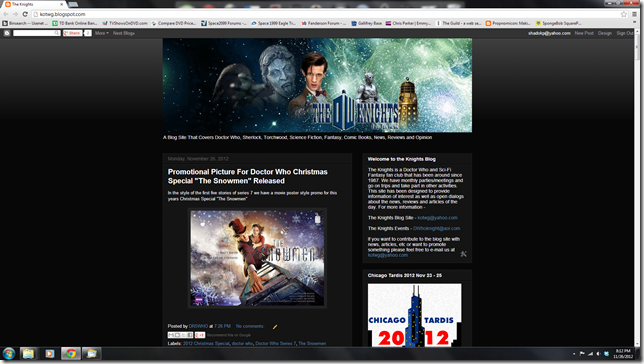The height and width of the screenshot is (364, 644).
Task: Open the lowercase doctor who label
Action: [242, 343]
